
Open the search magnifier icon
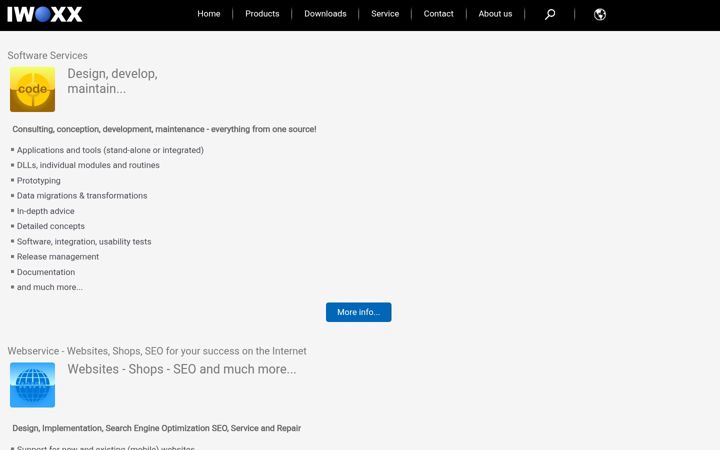point(550,15)
